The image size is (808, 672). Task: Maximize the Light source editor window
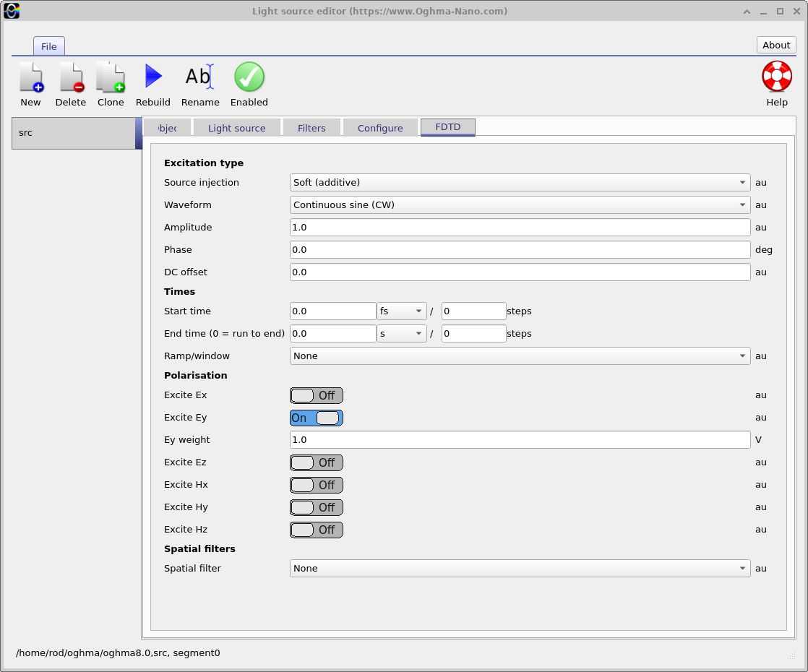point(780,11)
